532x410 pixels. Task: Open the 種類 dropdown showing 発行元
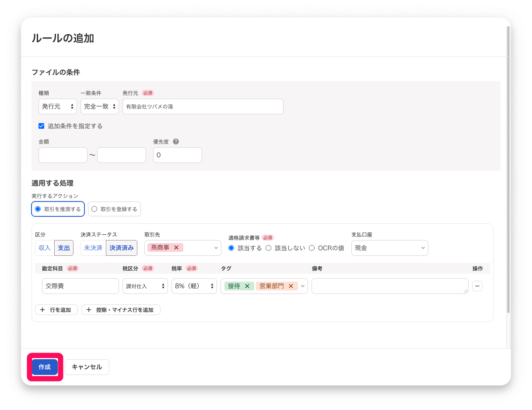pyautogui.click(x=58, y=106)
